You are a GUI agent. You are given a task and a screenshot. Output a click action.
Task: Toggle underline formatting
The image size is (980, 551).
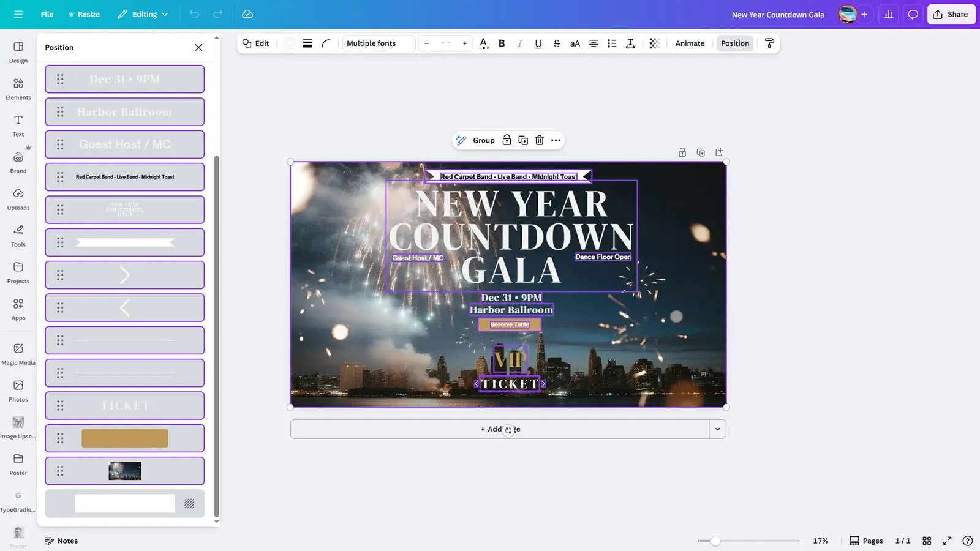(538, 43)
